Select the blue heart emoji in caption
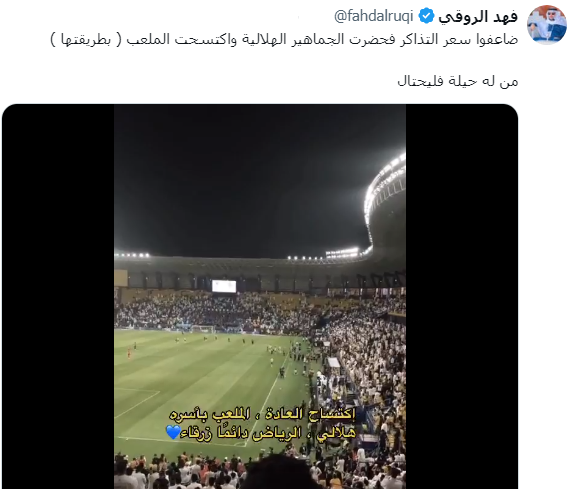 click(x=173, y=432)
